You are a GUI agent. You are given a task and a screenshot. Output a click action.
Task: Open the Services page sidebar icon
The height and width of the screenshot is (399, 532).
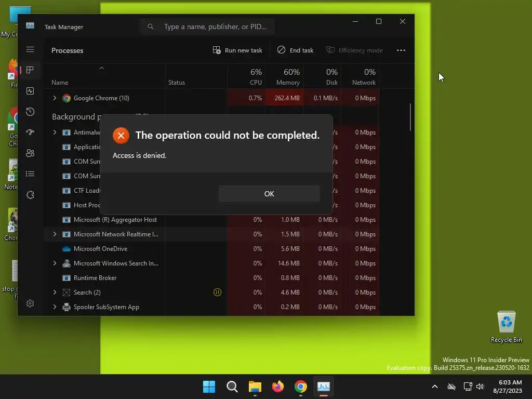(30, 195)
